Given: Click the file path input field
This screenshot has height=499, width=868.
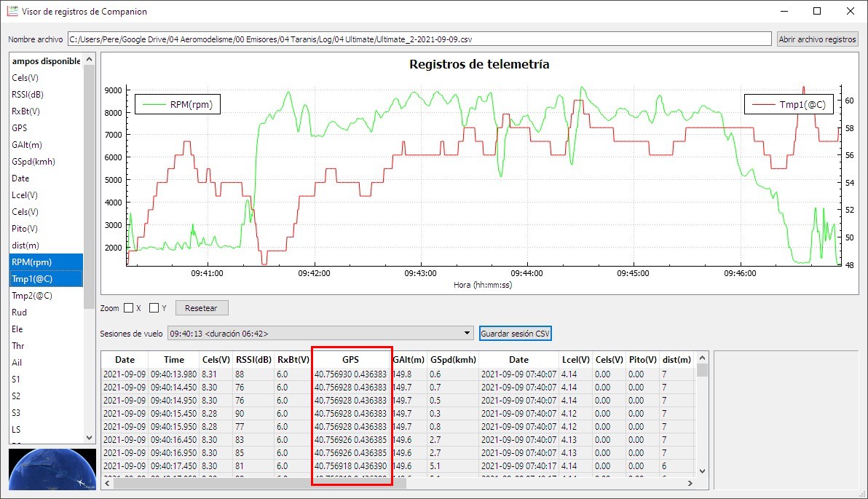Looking at the screenshot, I should click(x=419, y=39).
